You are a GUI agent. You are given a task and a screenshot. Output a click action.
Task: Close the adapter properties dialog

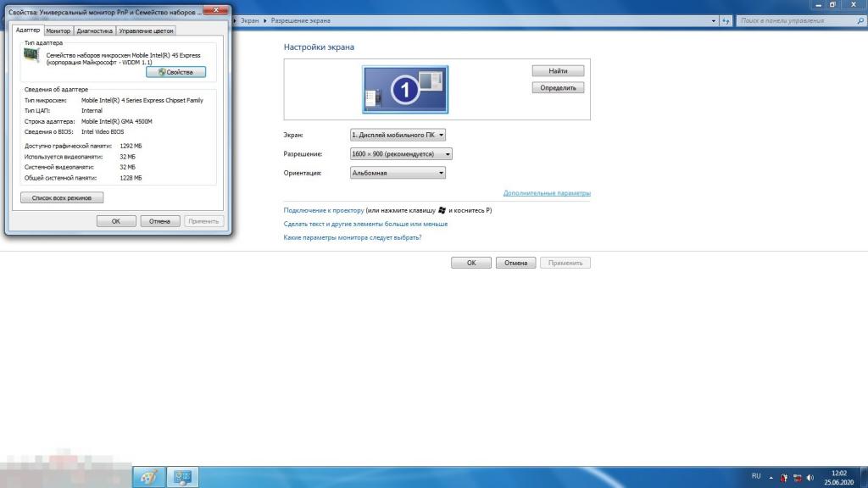[216, 10]
